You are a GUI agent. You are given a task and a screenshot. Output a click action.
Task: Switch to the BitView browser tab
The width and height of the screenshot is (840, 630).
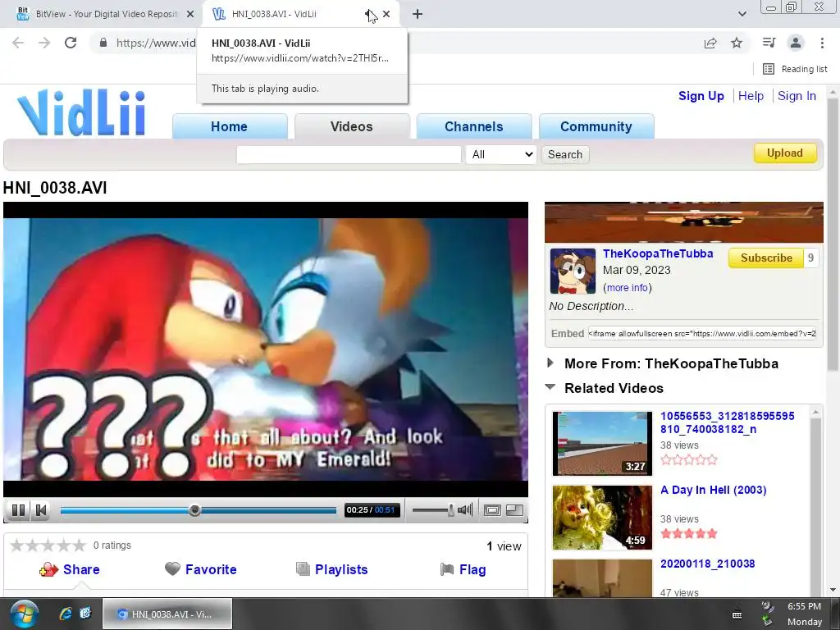(106, 14)
